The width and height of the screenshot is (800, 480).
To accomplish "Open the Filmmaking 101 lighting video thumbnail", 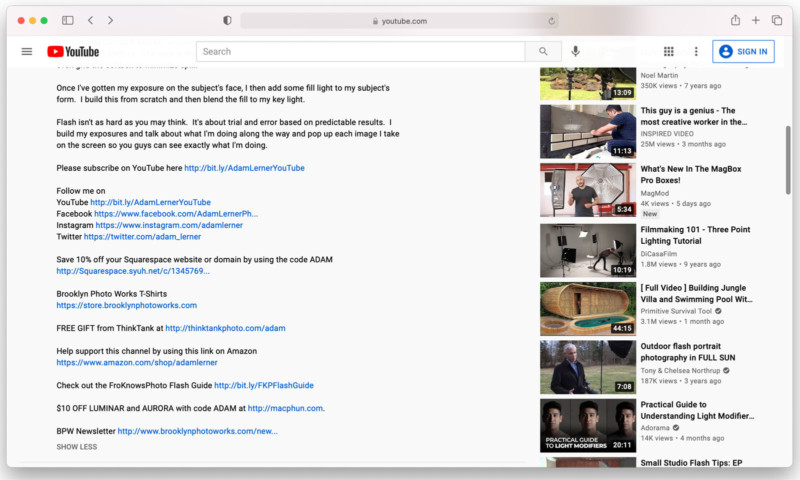I will [x=588, y=249].
